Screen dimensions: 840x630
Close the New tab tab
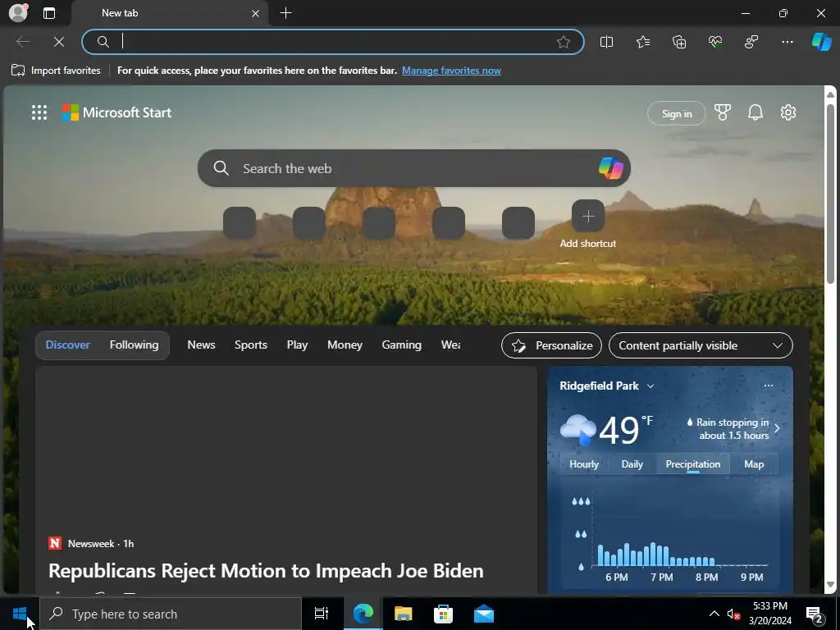256,13
